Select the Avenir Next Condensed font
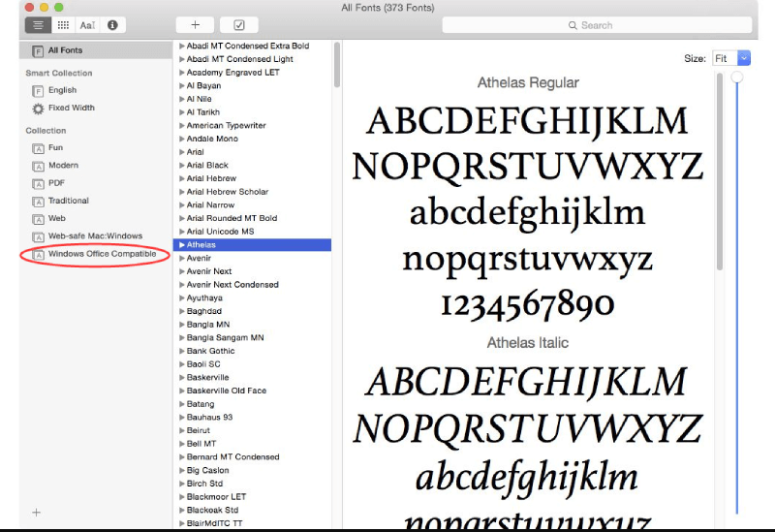The width and height of the screenshot is (775, 532). click(232, 285)
